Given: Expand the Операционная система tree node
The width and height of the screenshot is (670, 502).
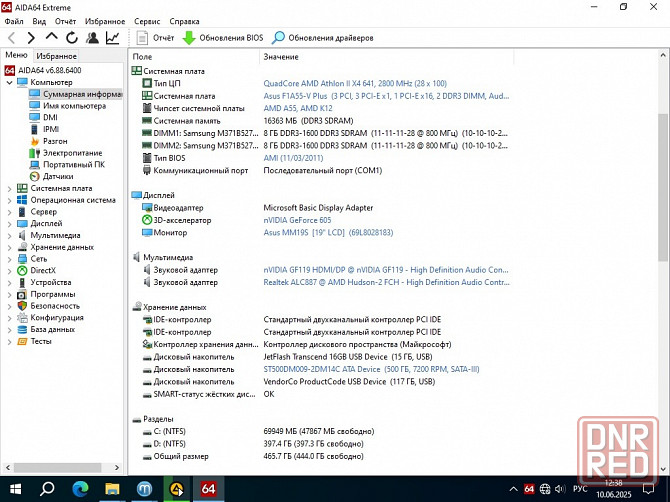Looking at the screenshot, I should point(9,200).
